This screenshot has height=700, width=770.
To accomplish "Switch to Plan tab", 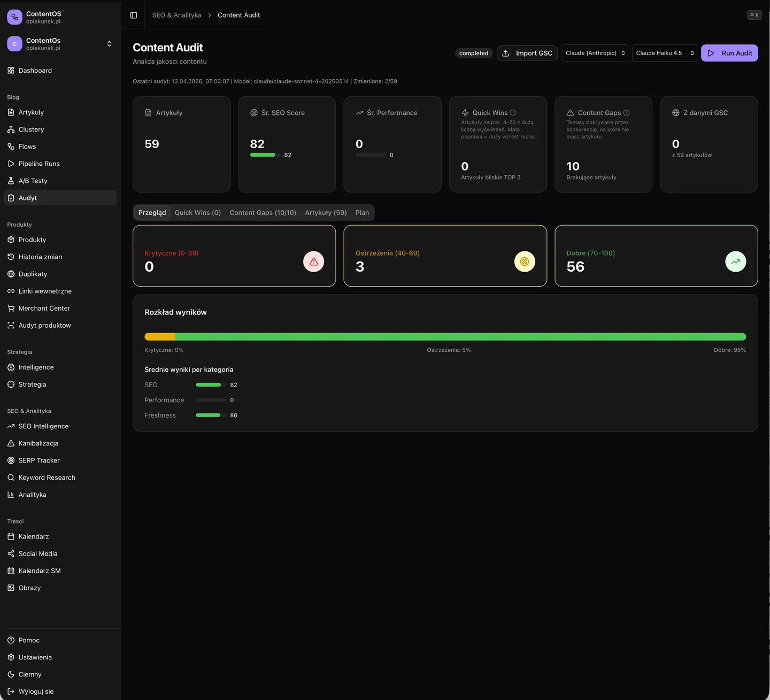I will tap(362, 213).
